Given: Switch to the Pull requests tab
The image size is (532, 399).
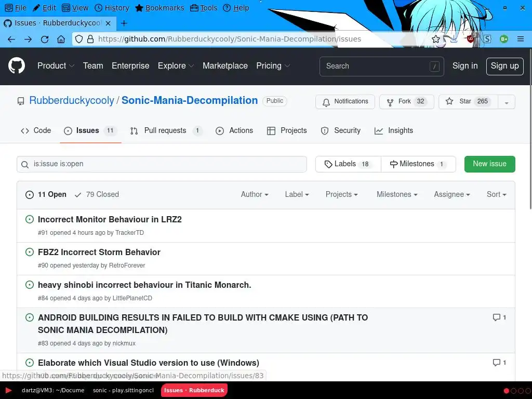Looking at the screenshot, I should [166, 130].
